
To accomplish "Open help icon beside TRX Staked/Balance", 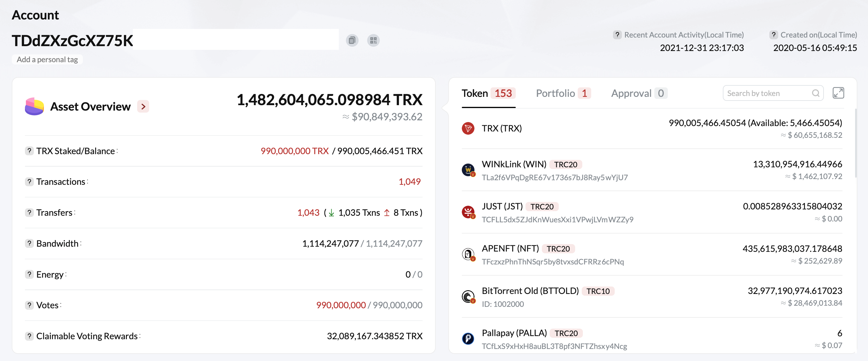I will (x=29, y=151).
